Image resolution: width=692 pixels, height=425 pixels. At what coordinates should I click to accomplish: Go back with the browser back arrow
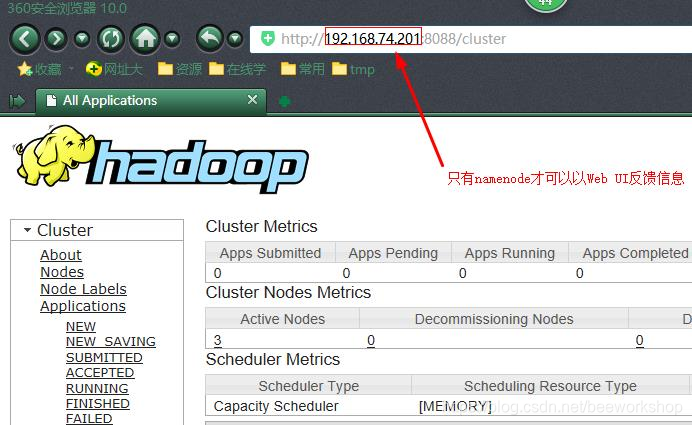click(x=25, y=39)
